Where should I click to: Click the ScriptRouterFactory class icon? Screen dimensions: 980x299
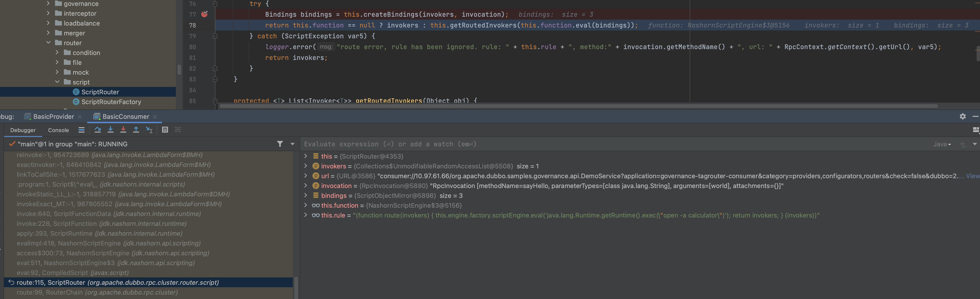76,102
